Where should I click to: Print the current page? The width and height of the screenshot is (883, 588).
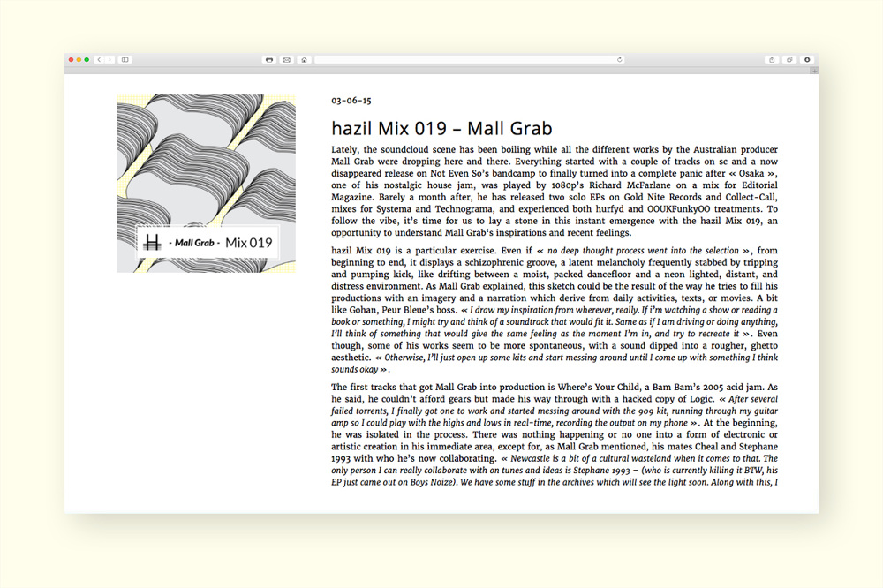(269, 60)
